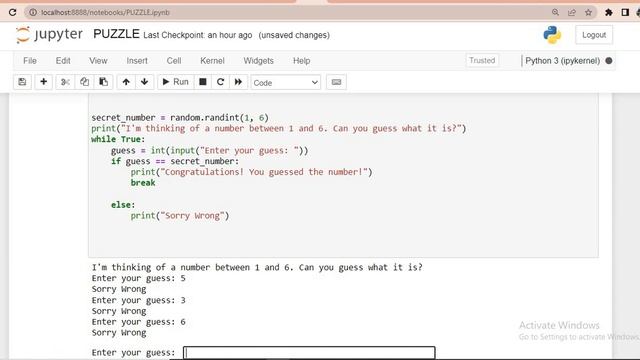This screenshot has height=360, width=640.
Task: Click the output line 'Enter your guess: 3'
Action: pos(138,300)
